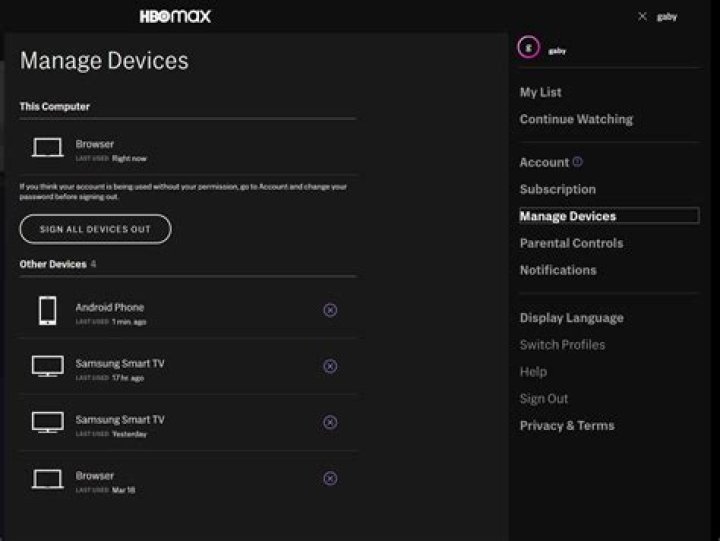Click Browser name under This Computer
The image size is (720, 541).
click(95, 144)
